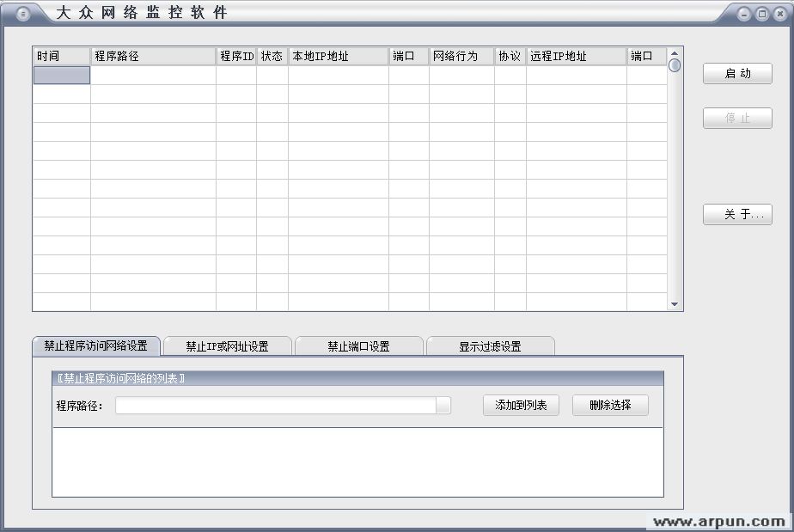Sort by 时间 column header
Image resolution: width=794 pixels, height=532 pixels.
(62, 56)
